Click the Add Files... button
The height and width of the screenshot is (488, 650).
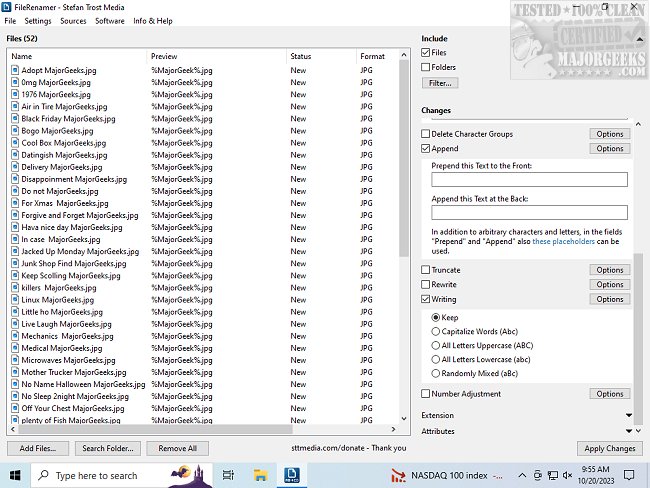tap(38, 448)
